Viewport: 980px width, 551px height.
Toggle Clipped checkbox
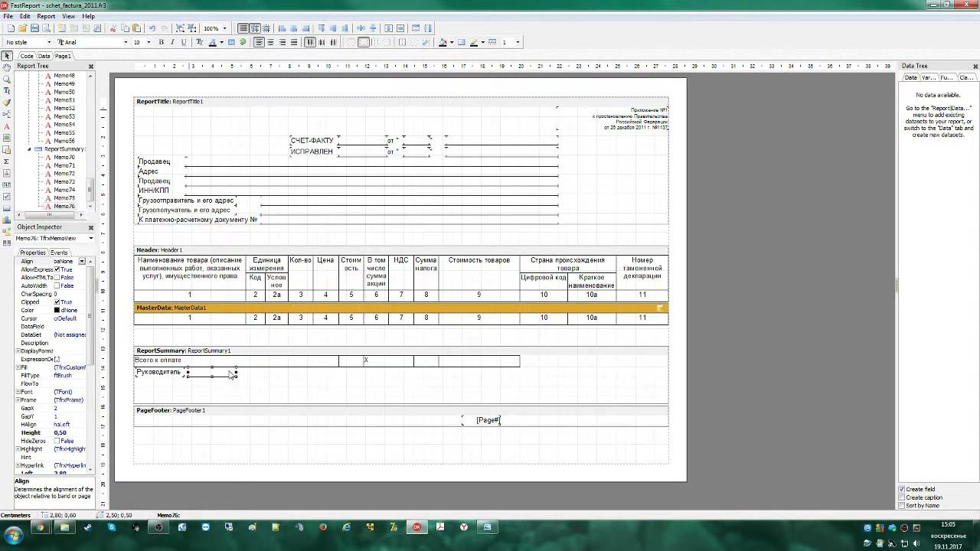[x=57, y=302]
